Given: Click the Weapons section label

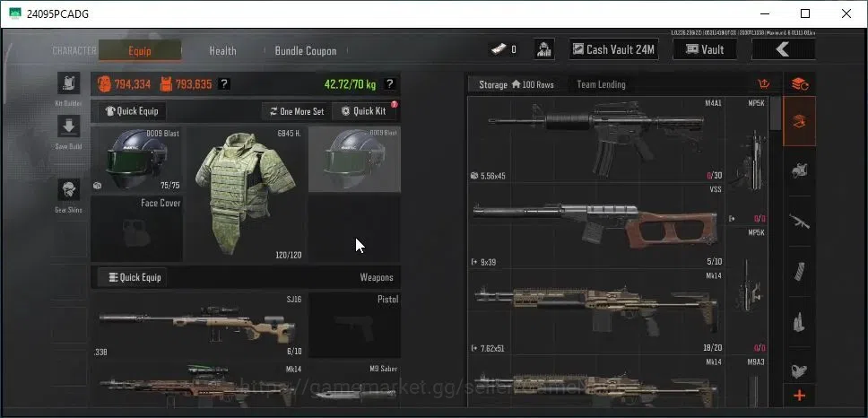Looking at the screenshot, I should click(377, 277).
